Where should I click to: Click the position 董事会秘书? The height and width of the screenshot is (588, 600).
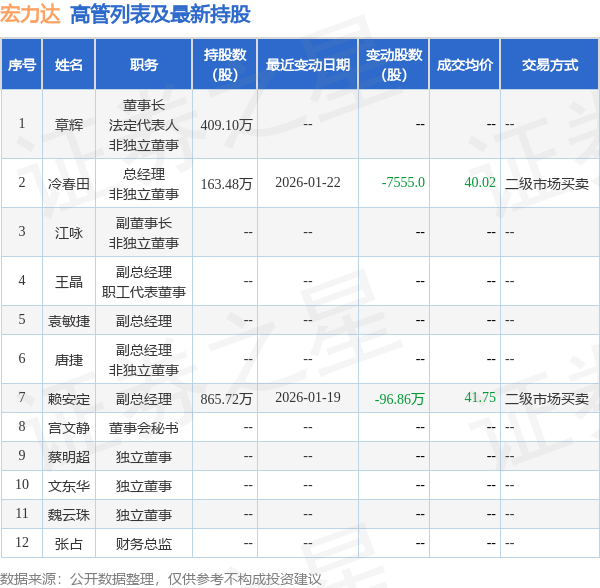click(143, 428)
